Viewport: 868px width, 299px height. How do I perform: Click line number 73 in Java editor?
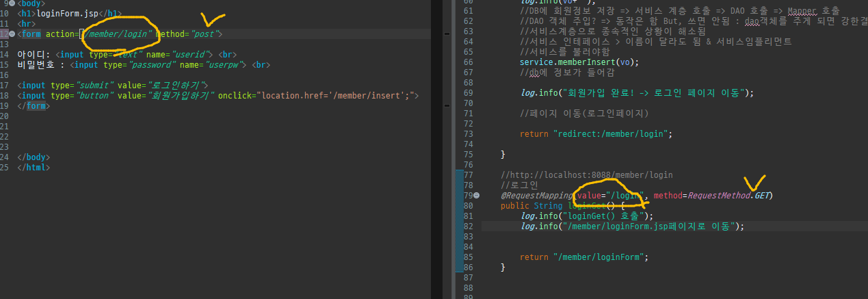[x=468, y=133]
